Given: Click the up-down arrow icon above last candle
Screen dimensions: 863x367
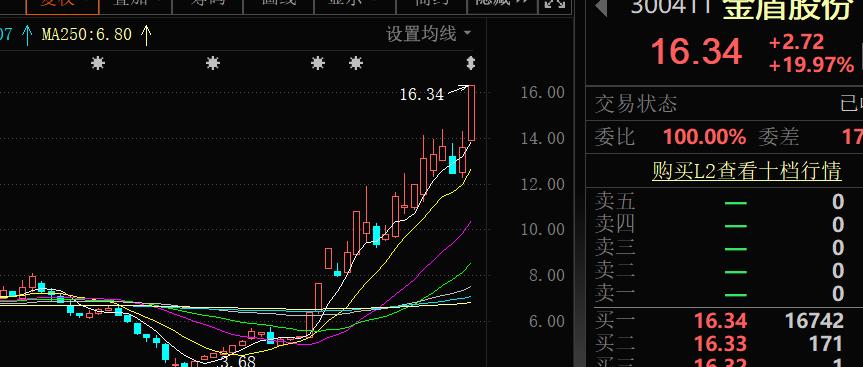Looking at the screenshot, I should point(471,63).
